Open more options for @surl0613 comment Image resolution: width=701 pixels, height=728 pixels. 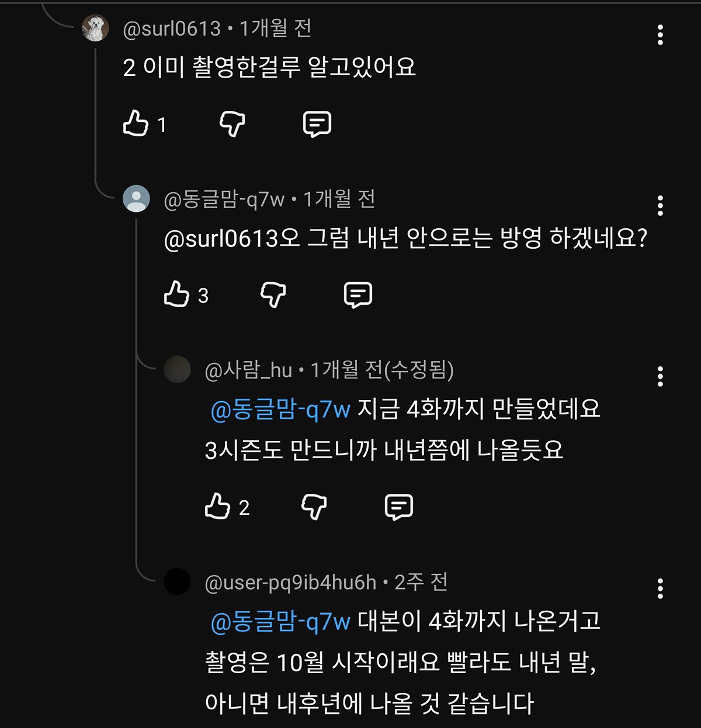point(660,35)
